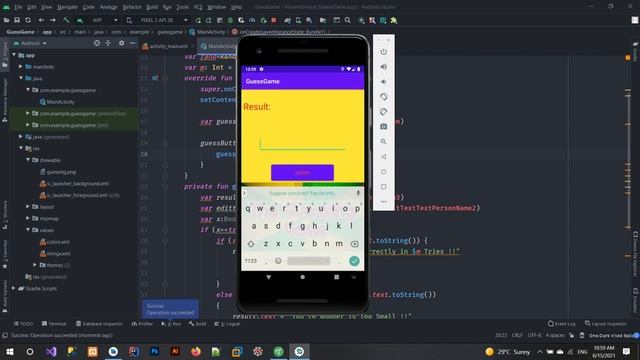
Task: Click the emulator Zoom magnifier icon
Action: [x=383, y=142]
